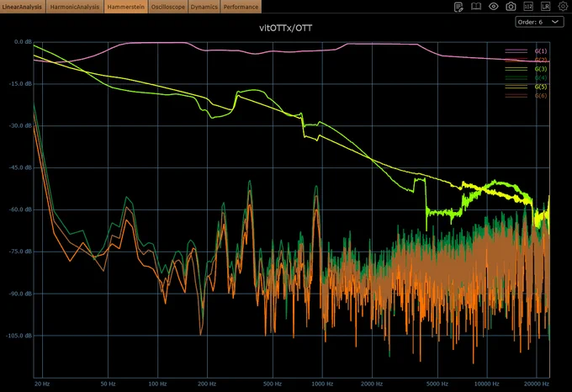Open the manual book icon
The image size is (572, 392).
[x=476, y=6]
